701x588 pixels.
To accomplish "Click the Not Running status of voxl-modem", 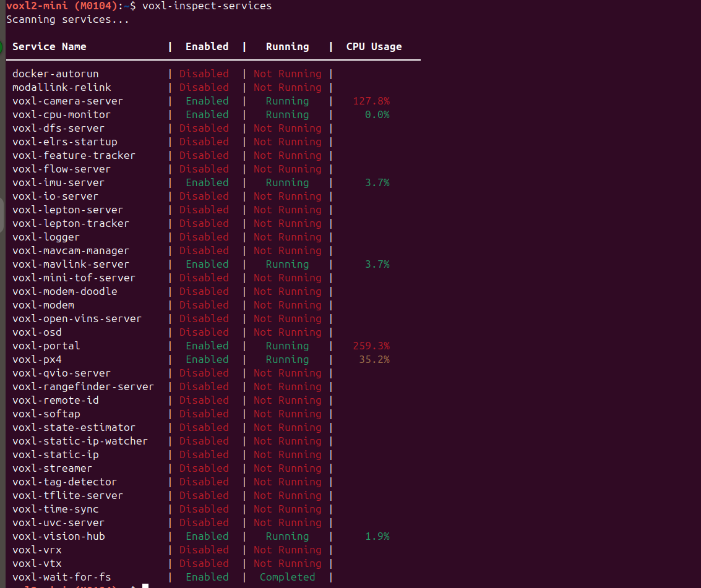I will (x=287, y=305).
